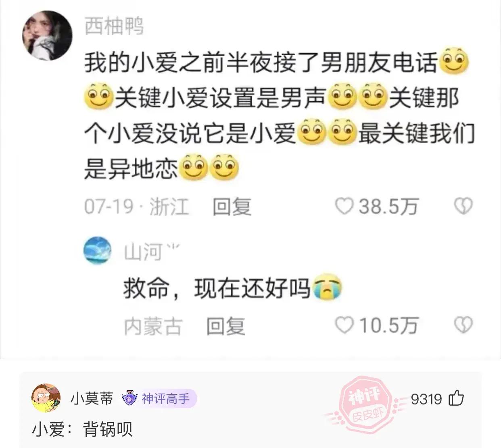Click the 神评高手 badge label
501x448 pixels.
pos(165,399)
